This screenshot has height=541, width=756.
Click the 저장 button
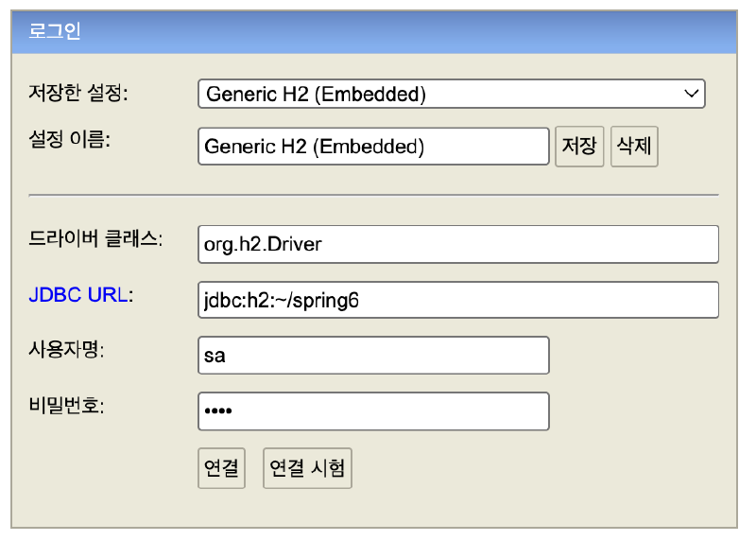[579, 147]
